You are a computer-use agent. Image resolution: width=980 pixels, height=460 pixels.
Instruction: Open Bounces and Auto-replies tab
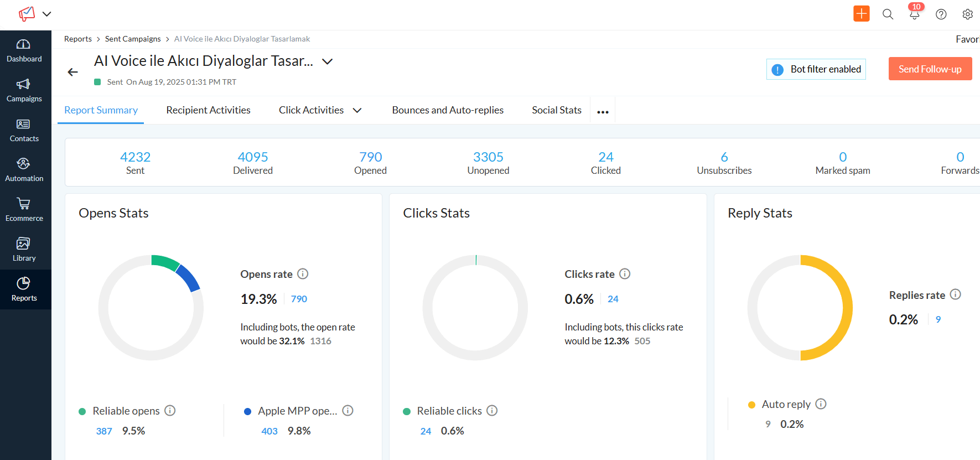[448, 110]
